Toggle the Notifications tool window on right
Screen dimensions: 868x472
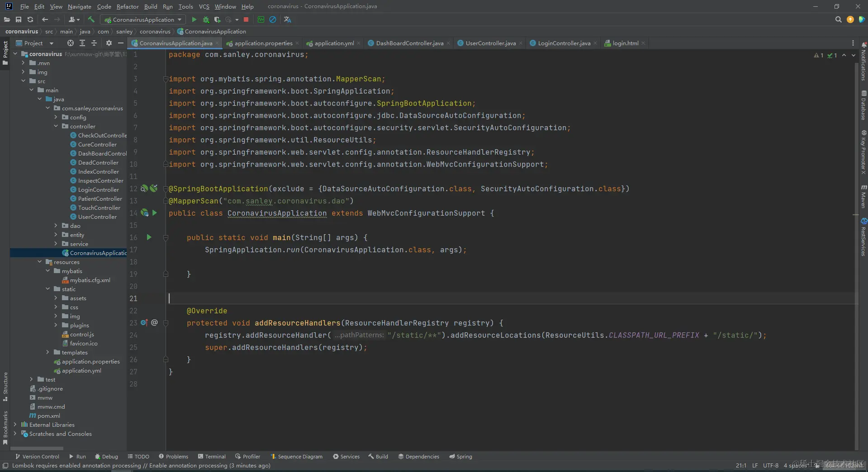pyautogui.click(x=863, y=61)
